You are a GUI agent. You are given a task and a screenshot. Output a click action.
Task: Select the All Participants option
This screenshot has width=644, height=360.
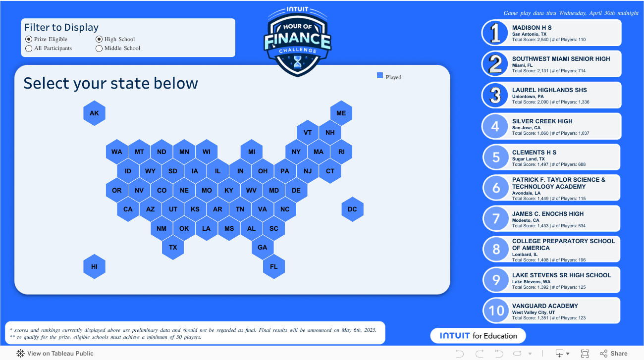click(29, 49)
